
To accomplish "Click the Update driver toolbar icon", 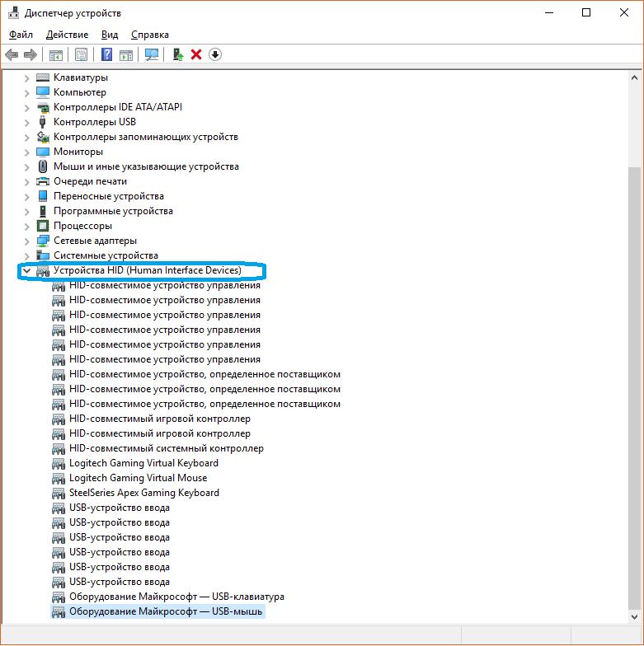I will click(x=177, y=54).
